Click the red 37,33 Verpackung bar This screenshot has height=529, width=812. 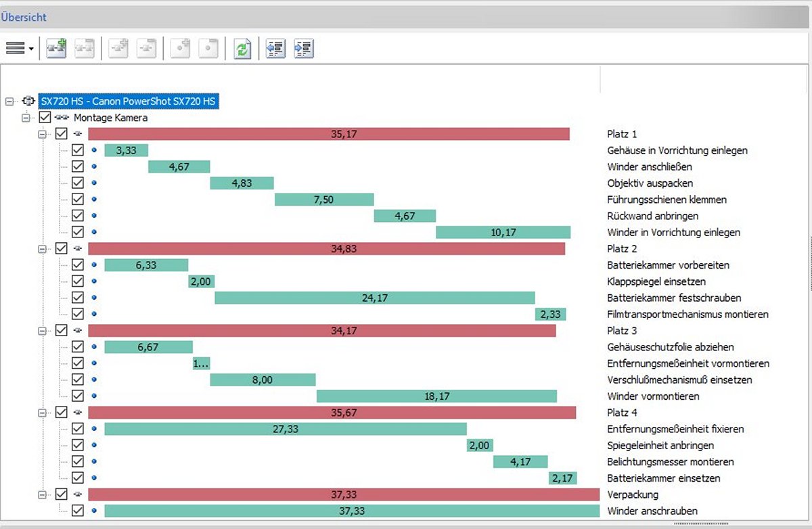point(344,495)
